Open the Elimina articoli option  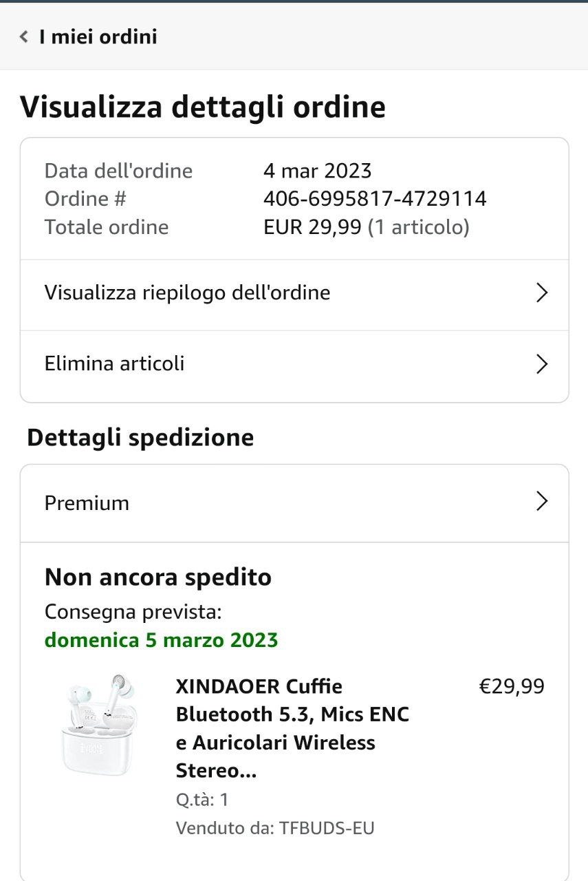[x=114, y=363]
